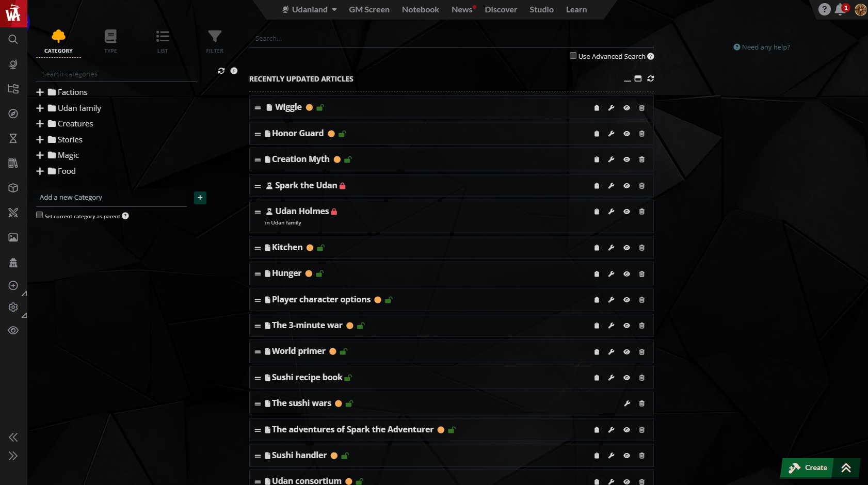Image resolution: width=868 pixels, height=485 pixels.
Task: Click the notifications bell icon
Action: (840, 9)
